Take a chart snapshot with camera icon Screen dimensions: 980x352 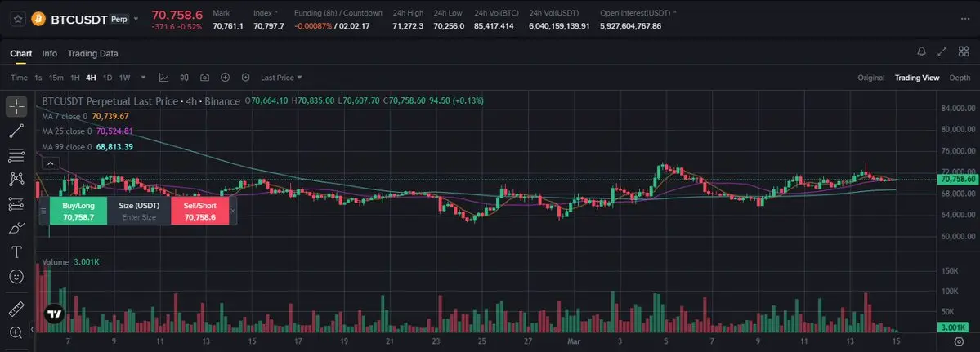coord(204,78)
